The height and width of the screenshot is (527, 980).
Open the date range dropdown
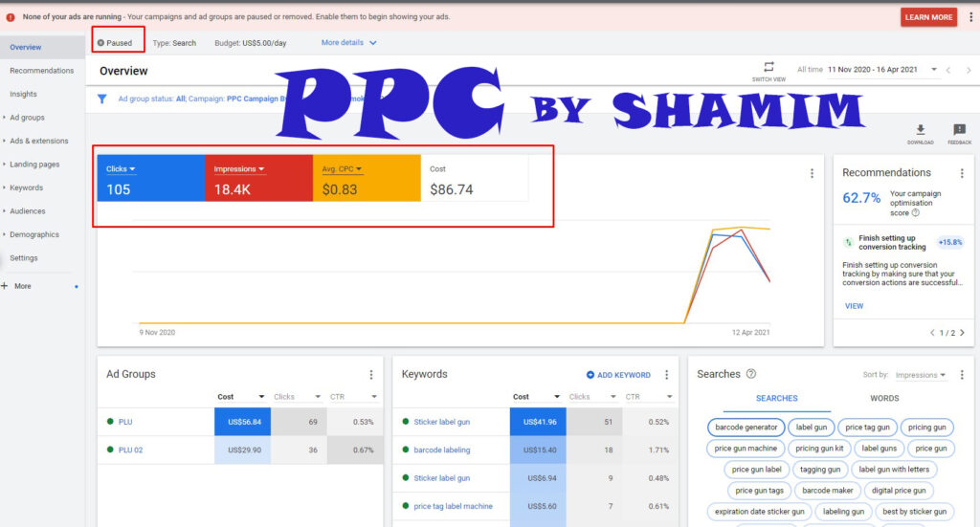click(x=934, y=69)
